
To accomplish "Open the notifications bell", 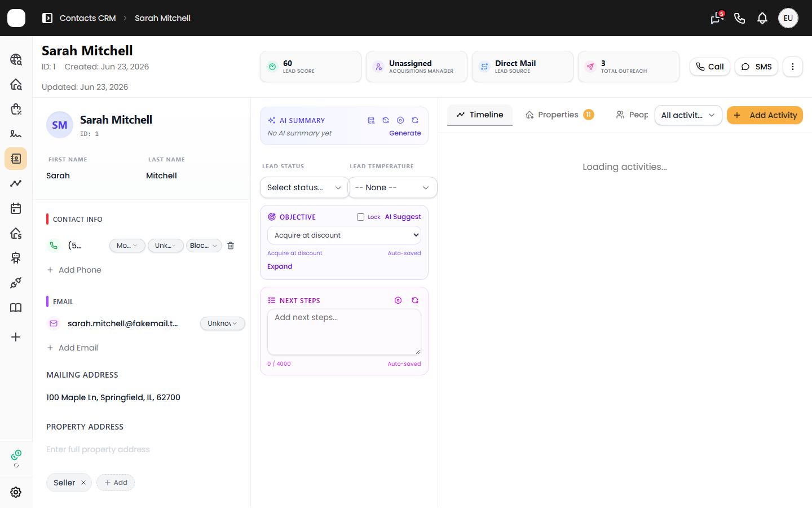I will [x=762, y=18].
